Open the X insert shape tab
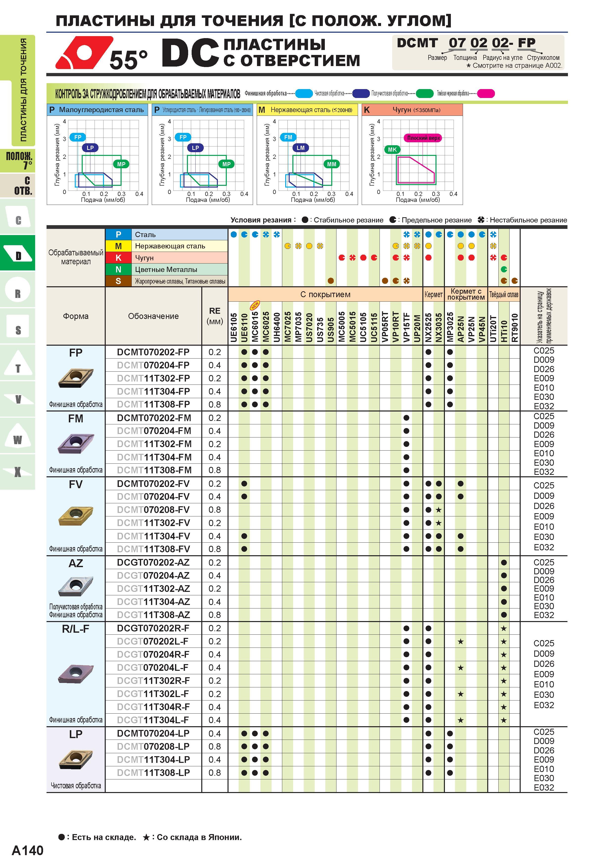Image resolution: width=614 pixels, height=868 pixels. (x=17, y=472)
